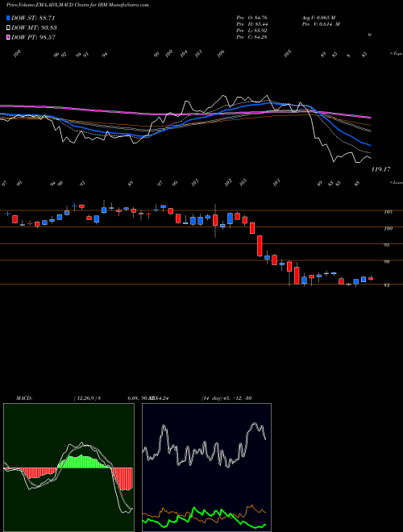Click the '<Tops' label at right edge
Screen dimensions: 403x532
pyautogui.click(x=396, y=54)
